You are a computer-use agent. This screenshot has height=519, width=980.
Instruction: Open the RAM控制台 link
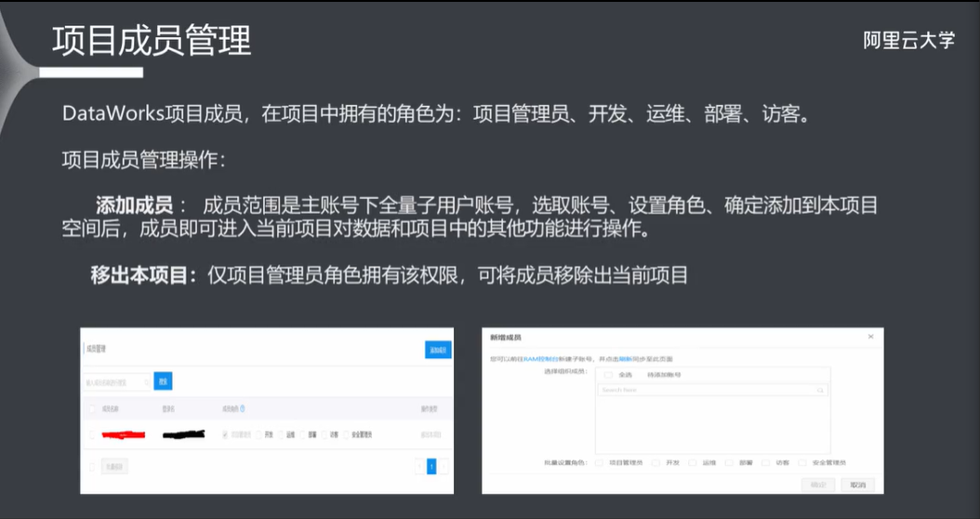coord(540,359)
